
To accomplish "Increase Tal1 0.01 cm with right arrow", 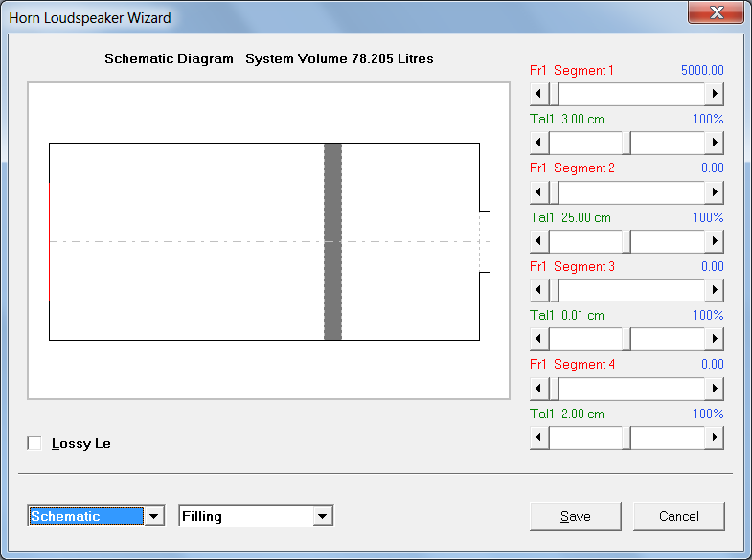I will click(x=714, y=339).
